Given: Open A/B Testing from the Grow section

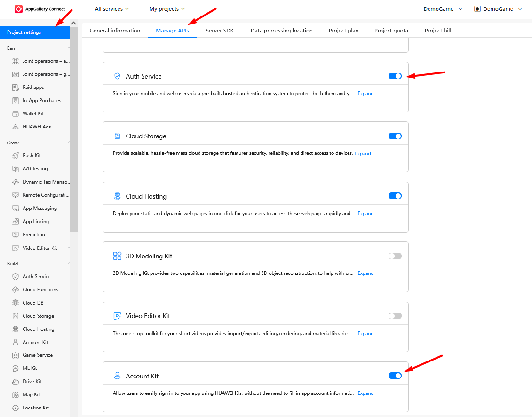Looking at the screenshot, I should tap(34, 168).
